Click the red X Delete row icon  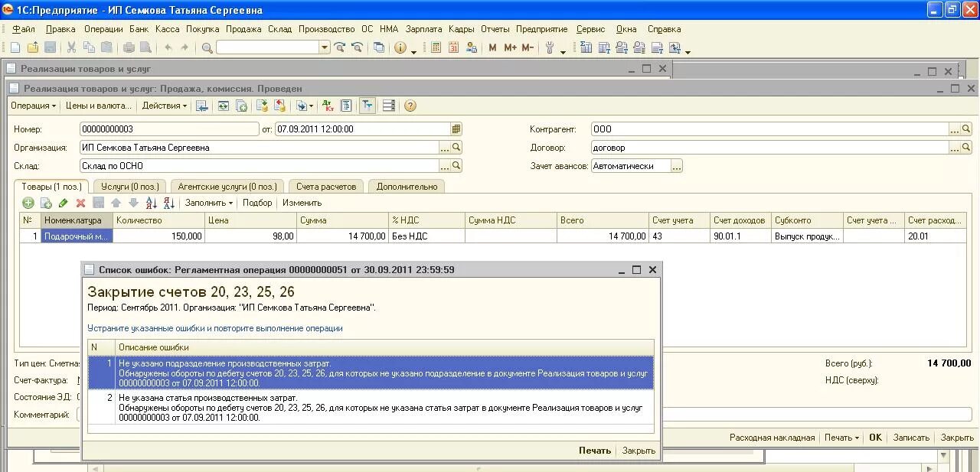coord(80,203)
